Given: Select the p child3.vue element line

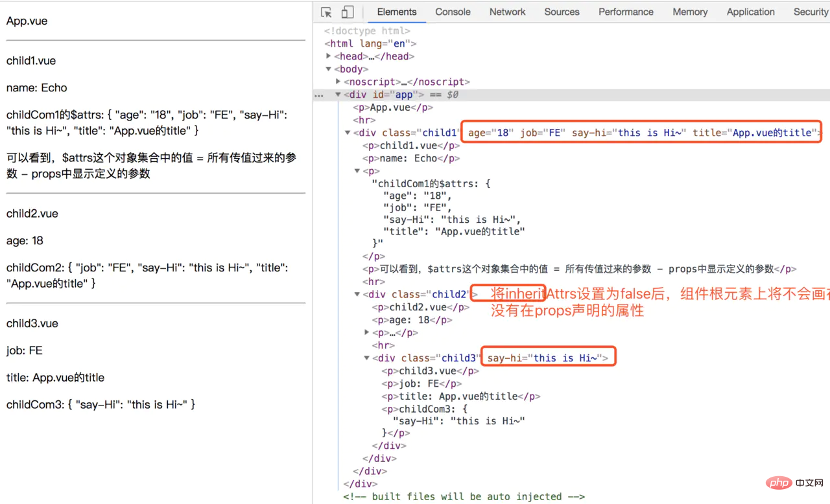Looking at the screenshot, I should (431, 371).
